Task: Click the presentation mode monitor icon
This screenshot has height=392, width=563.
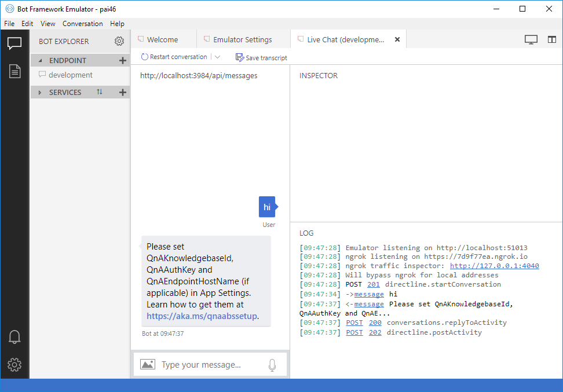Action: coord(531,39)
